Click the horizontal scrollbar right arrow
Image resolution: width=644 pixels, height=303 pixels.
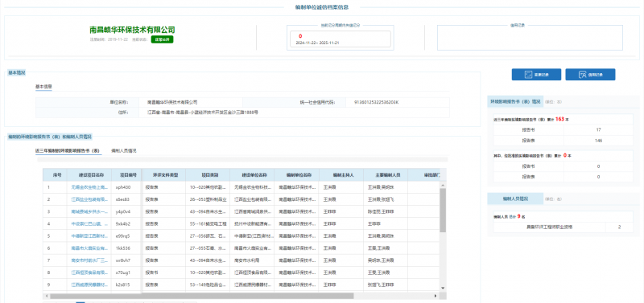(x=436, y=296)
